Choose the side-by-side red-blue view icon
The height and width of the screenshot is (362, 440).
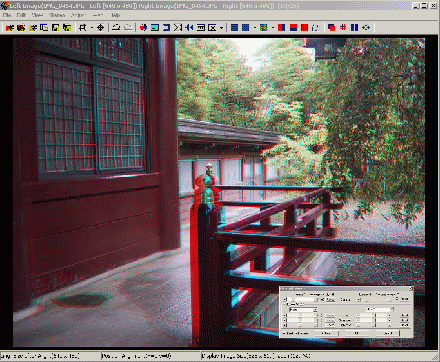[281, 27]
